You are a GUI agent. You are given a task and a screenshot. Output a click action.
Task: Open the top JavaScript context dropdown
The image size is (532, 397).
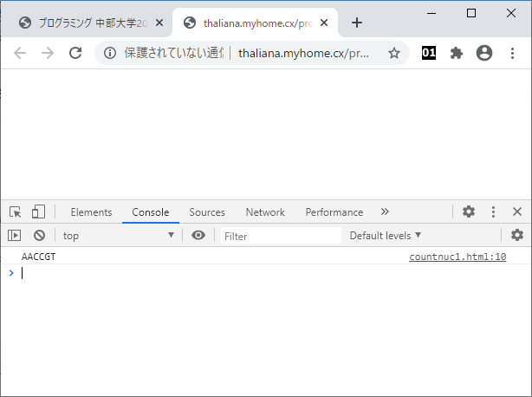pos(118,235)
